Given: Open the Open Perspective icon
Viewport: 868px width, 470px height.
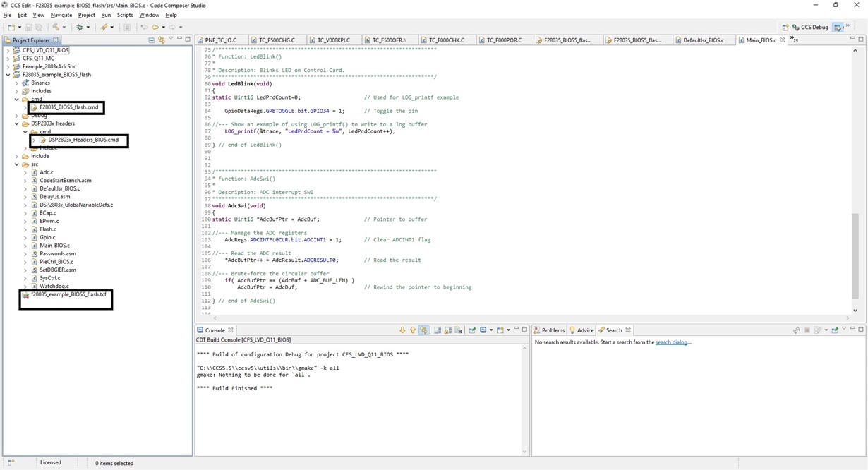Looking at the screenshot, I should pos(785,28).
